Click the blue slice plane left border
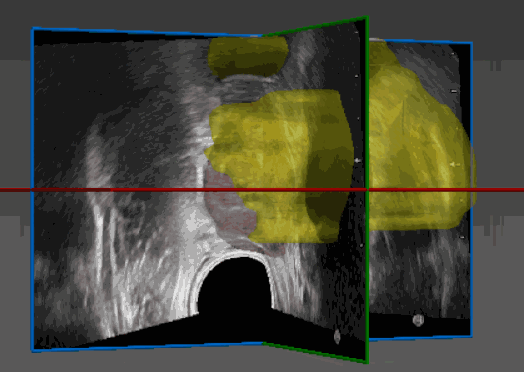 click(x=33, y=190)
